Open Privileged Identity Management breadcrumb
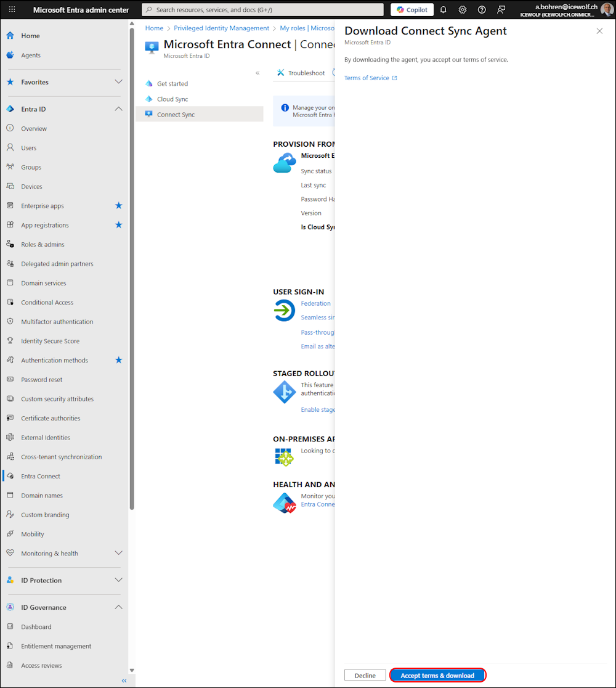 coord(221,28)
